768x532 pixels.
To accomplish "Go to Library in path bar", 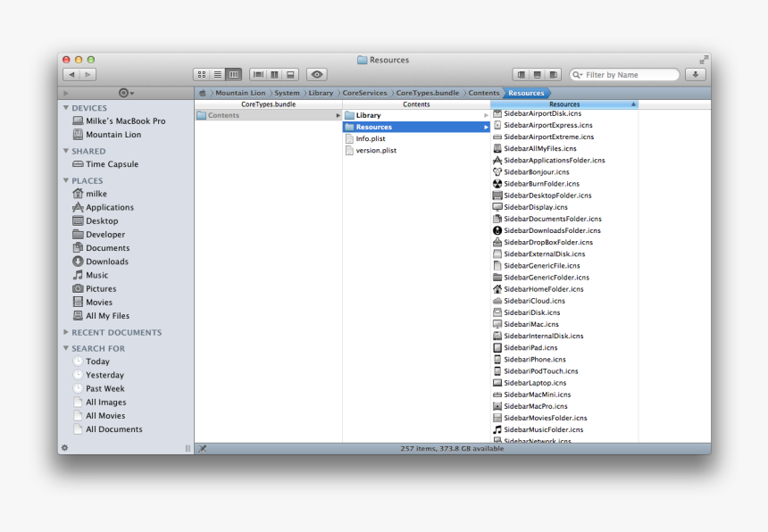I will tap(321, 93).
